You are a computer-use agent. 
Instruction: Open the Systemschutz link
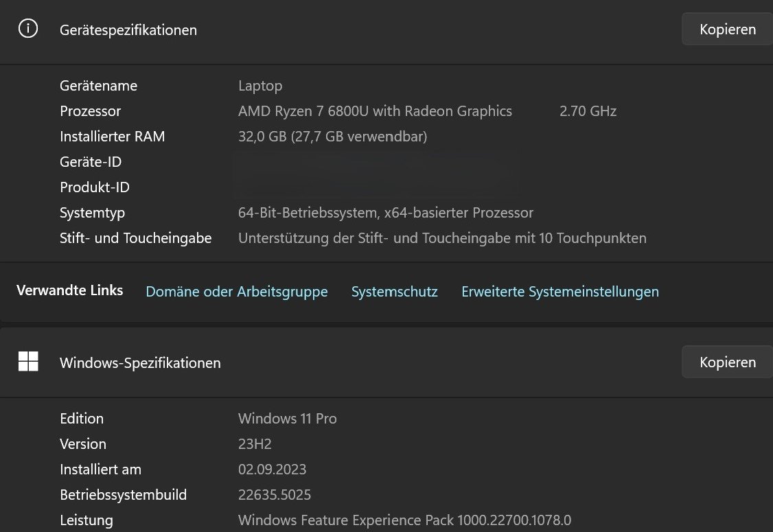[394, 292]
